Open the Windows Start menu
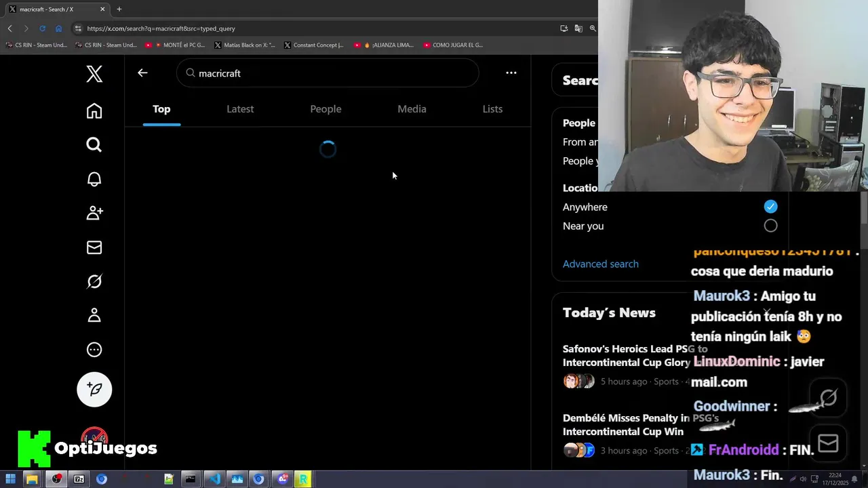This screenshot has width=868, height=488. tap(10, 479)
